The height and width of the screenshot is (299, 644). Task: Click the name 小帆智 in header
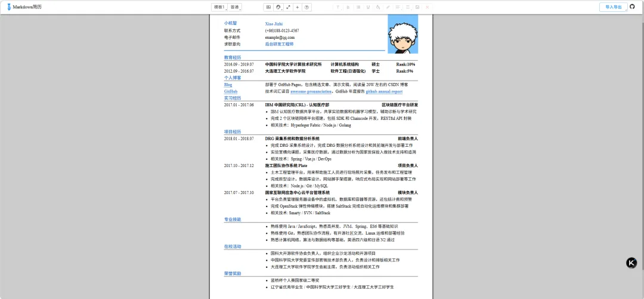230,23
